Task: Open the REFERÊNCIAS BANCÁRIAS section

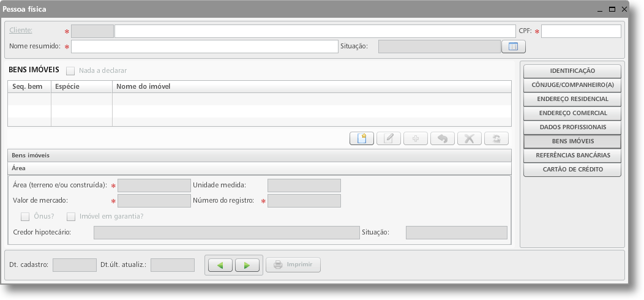Action: 572,156
